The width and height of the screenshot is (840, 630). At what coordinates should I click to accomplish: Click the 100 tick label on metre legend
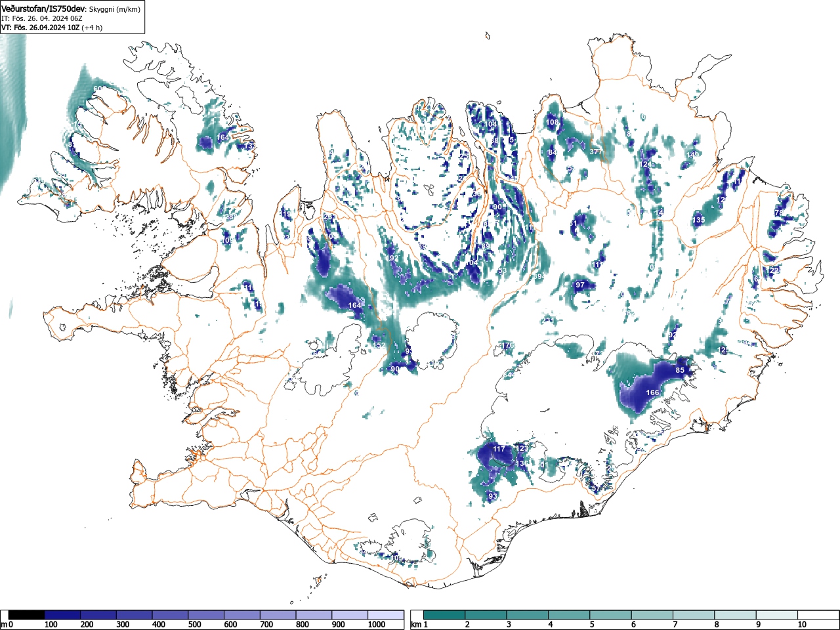(x=51, y=625)
